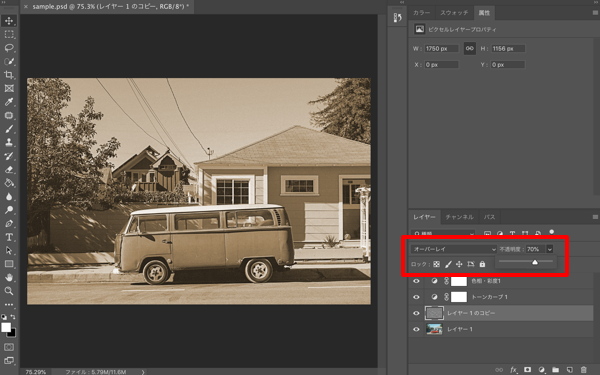Screen dimensions: 600x375
Task: Switch to the チャンネル tab
Action: [x=459, y=217]
